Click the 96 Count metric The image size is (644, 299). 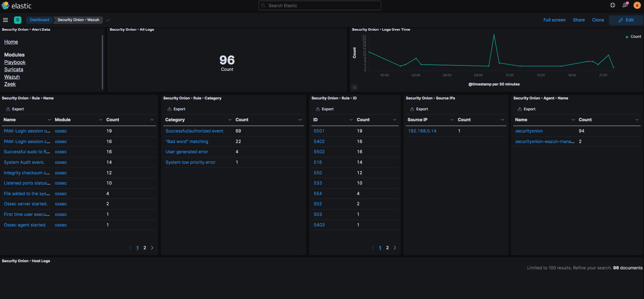point(227,63)
